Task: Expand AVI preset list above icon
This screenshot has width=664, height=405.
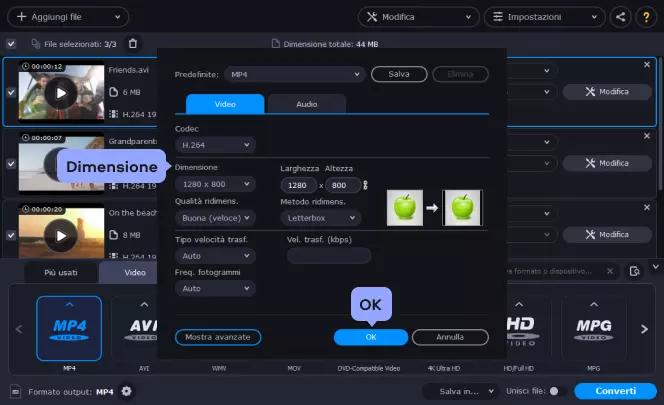Action: click(144, 304)
